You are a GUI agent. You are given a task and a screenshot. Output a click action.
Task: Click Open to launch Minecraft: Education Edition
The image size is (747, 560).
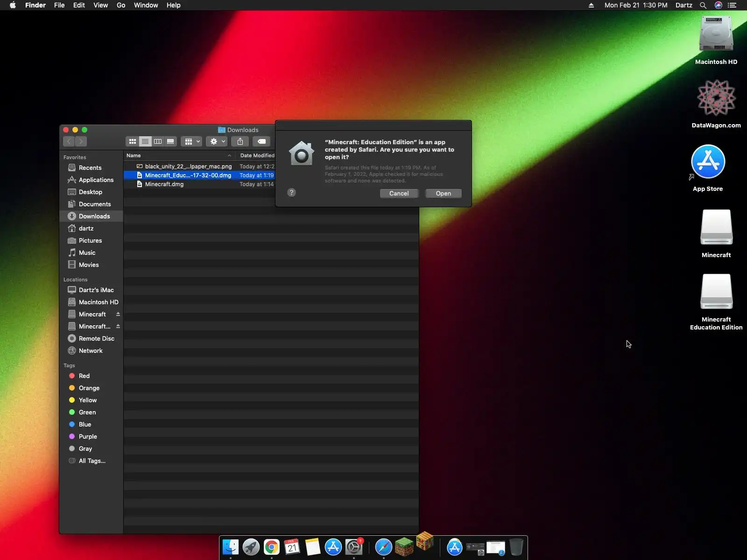(x=444, y=193)
